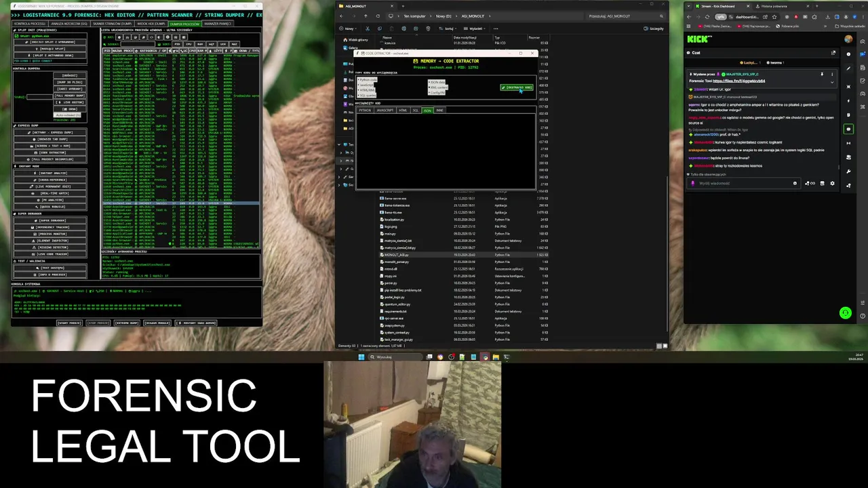This screenshot has width=868, height=488.
Task: Open the INNE tab in Code Extractor
Action: click(440, 110)
